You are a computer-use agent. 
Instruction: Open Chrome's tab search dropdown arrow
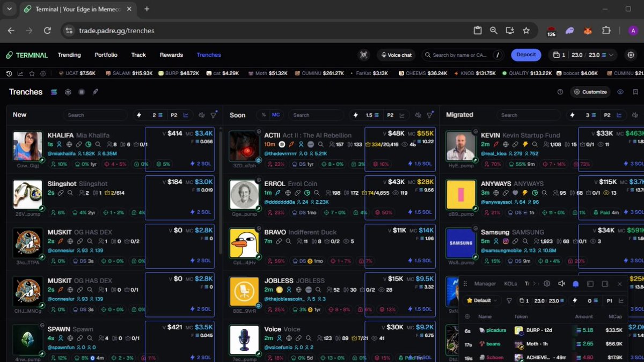[x=9, y=9]
